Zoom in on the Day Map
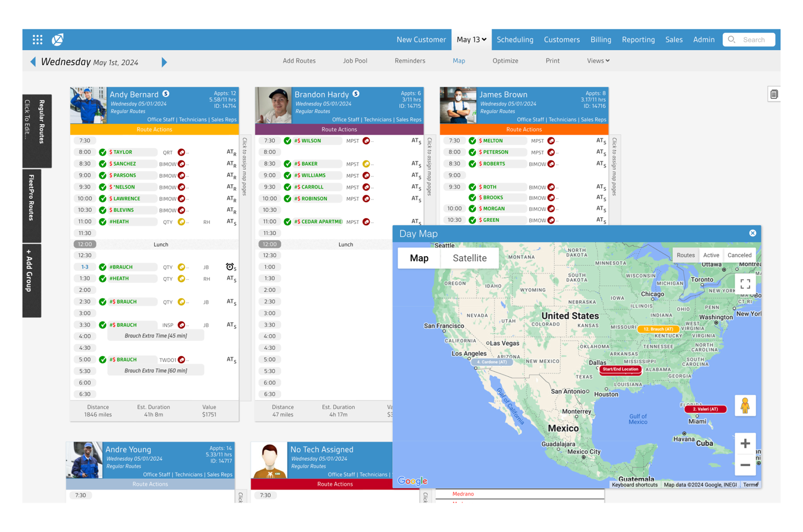The image size is (803, 532). (x=745, y=443)
